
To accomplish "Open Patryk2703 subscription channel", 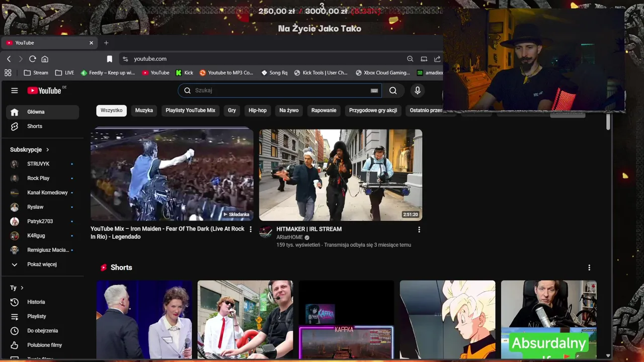I will click(x=43, y=221).
